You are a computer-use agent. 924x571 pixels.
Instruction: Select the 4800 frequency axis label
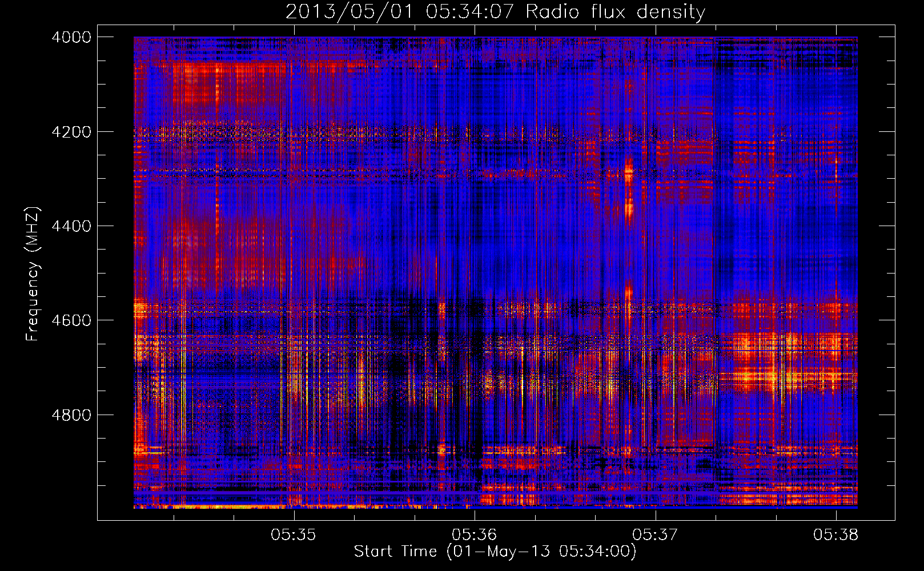point(71,415)
